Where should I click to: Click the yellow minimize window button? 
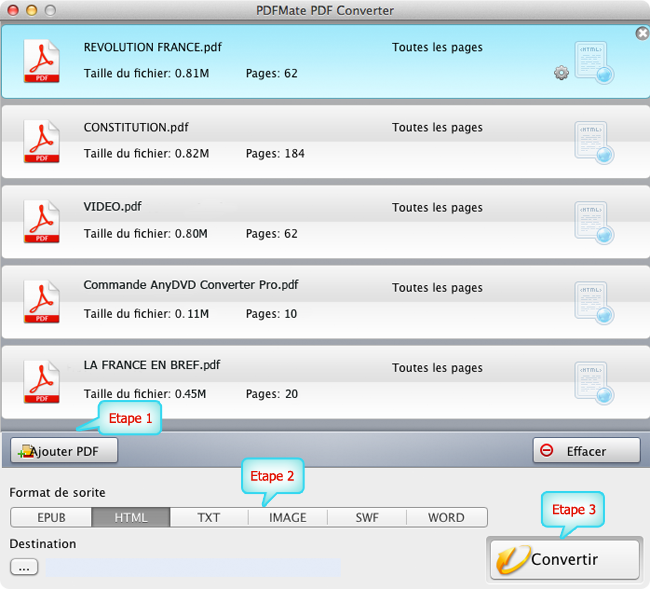[32, 10]
